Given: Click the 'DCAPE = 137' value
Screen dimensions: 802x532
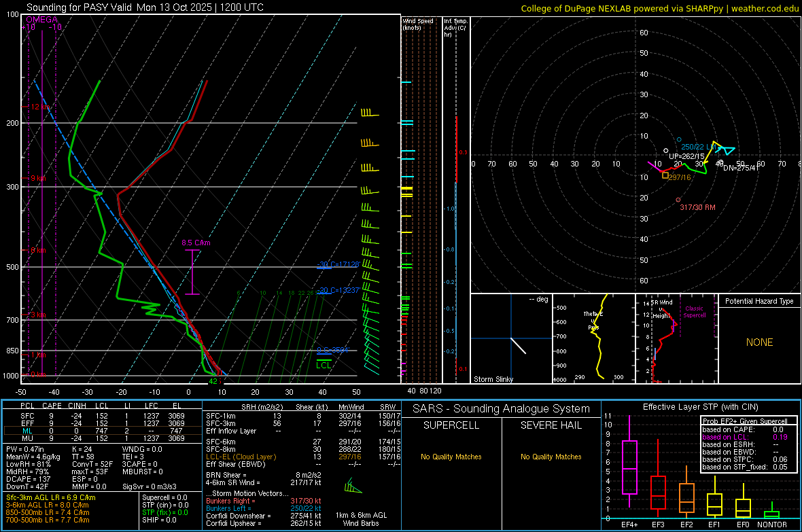Looking at the screenshot, I should click(28, 479).
